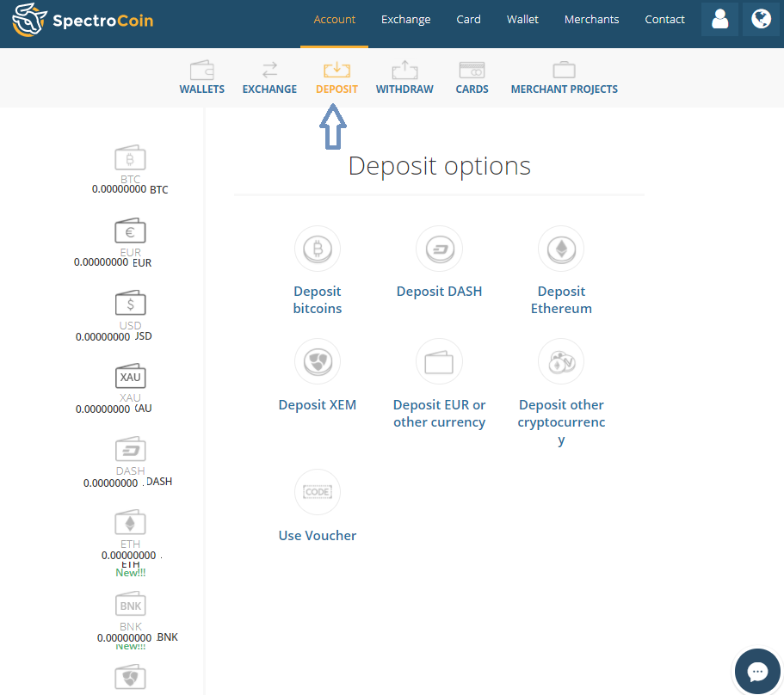Click the 0.00000000 EUR balance
The width and height of the screenshot is (784, 695).
[x=113, y=262]
